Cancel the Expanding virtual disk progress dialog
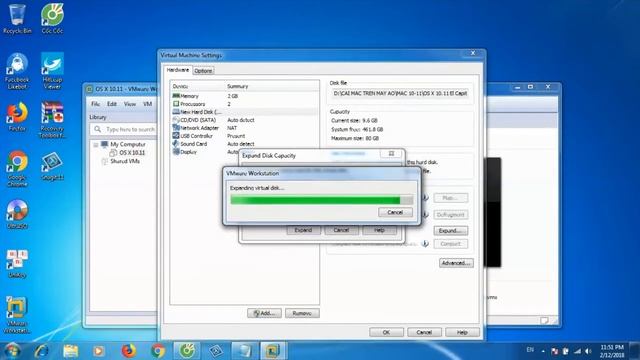 395,212
